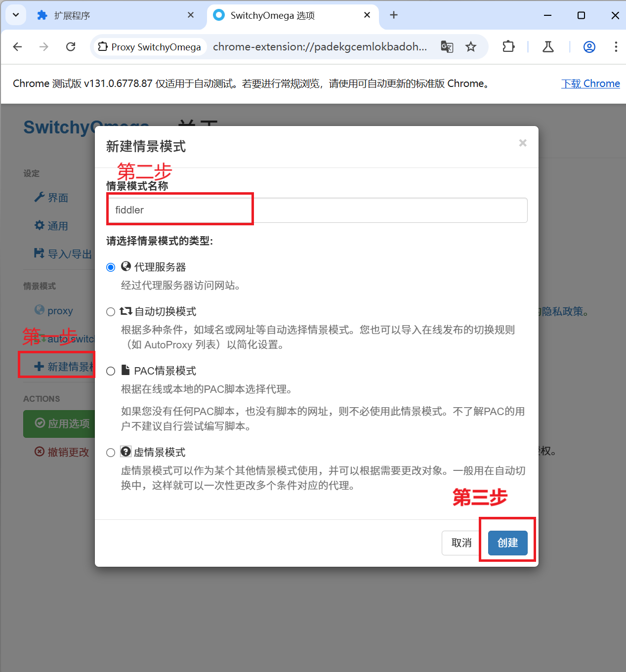The width and height of the screenshot is (626, 672).
Task: Go forward to next page
Action: [x=44, y=47]
